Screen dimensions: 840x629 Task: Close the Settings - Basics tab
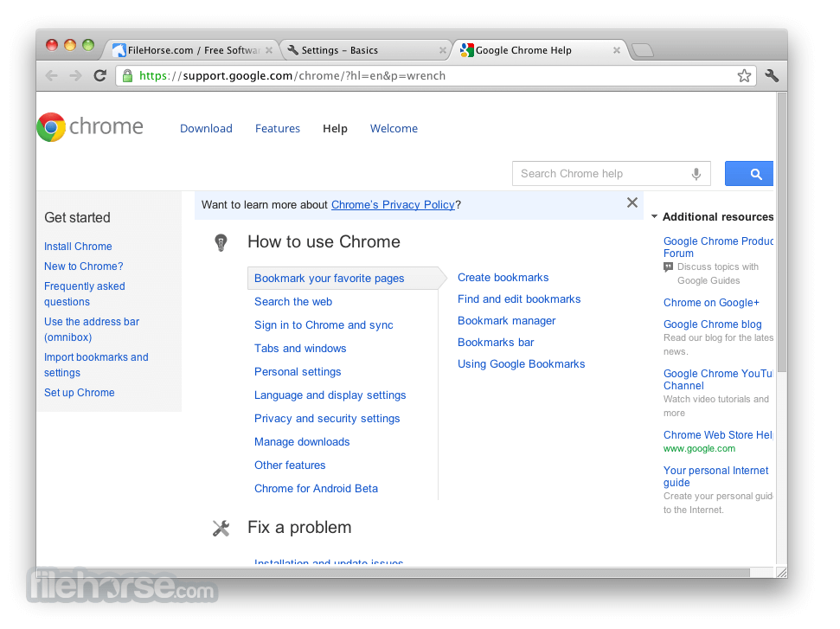(443, 50)
